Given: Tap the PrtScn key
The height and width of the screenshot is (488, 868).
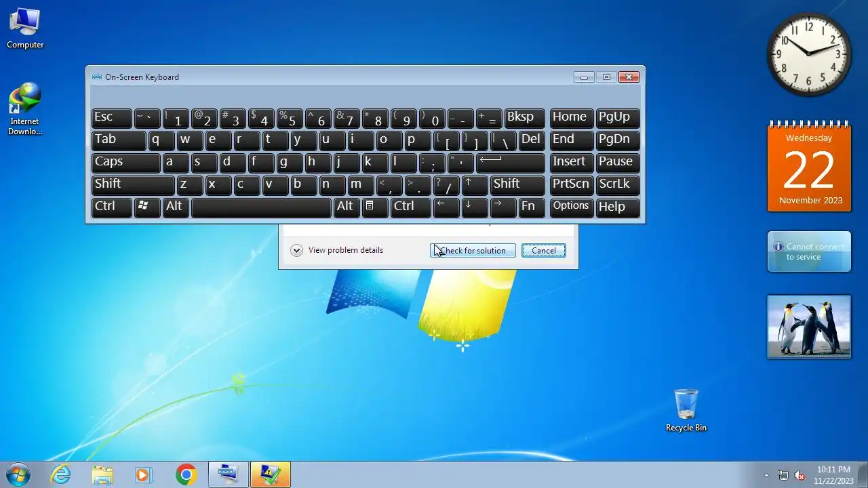Looking at the screenshot, I should click(x=572, y=184).
